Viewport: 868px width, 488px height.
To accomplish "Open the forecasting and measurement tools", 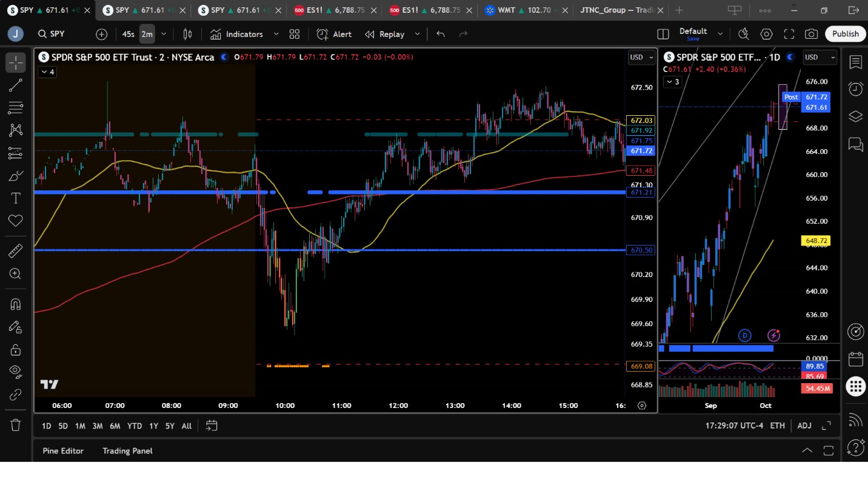I will [16, 153].
